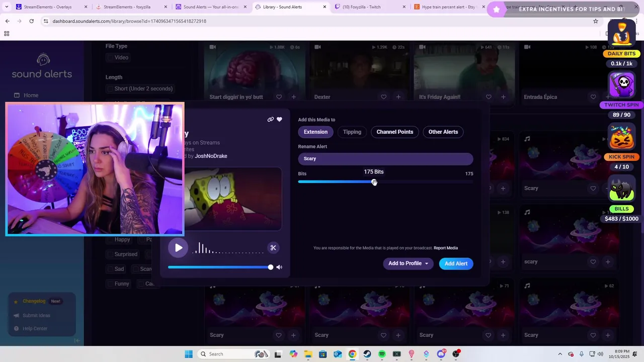The image size is (644, 362).
Task: Like the Dexter card
Action: click(x=383, y=97)
